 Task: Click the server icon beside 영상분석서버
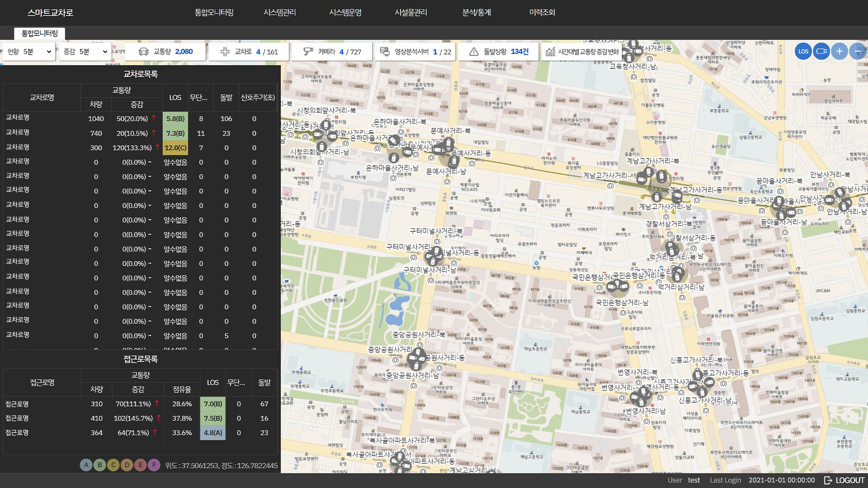click(385, 52)
